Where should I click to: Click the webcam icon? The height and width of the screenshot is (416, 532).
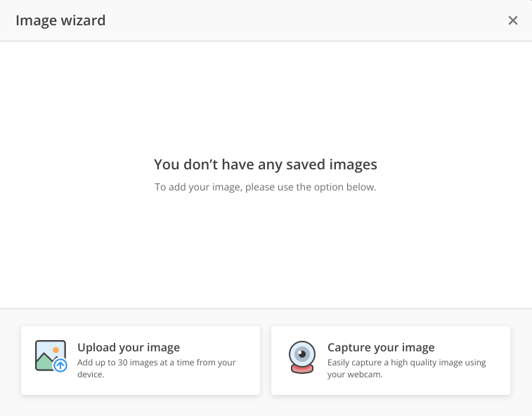(x=301, y=358)
